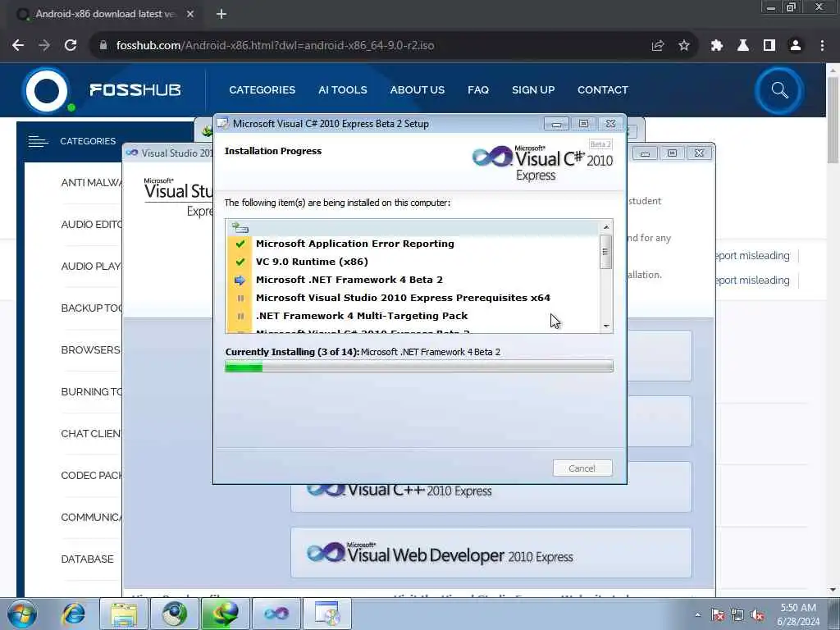
Task: Open the installer package taskbar icon
Action: pos(327,614)
